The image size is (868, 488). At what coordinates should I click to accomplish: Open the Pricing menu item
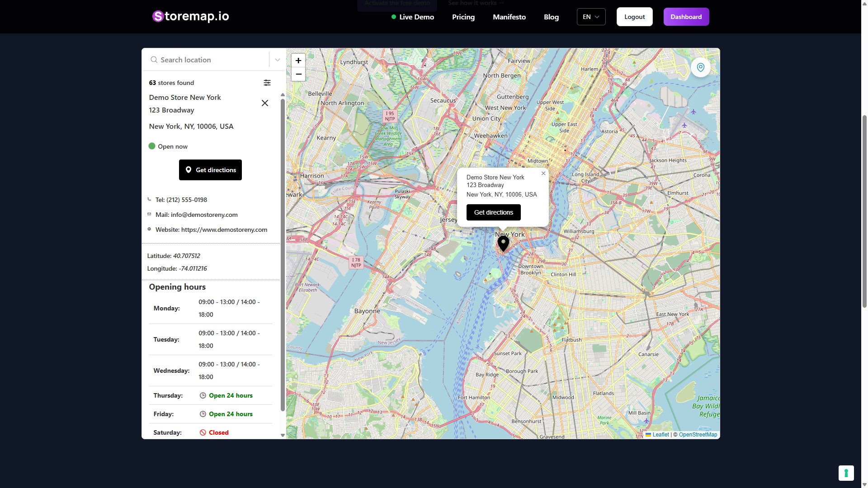(463, 17)
